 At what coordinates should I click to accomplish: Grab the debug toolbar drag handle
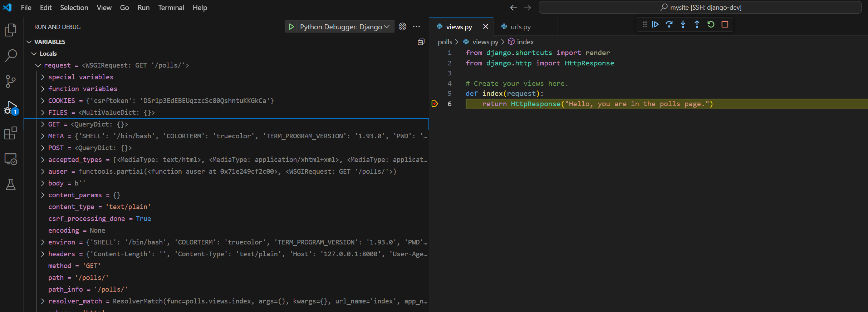[x=644, y=24]
